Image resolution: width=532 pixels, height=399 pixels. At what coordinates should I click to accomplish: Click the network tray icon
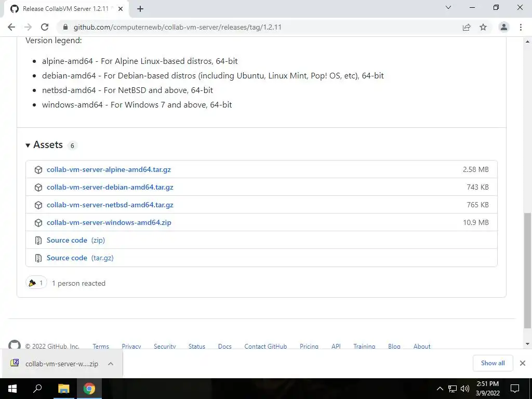point(453,389)
